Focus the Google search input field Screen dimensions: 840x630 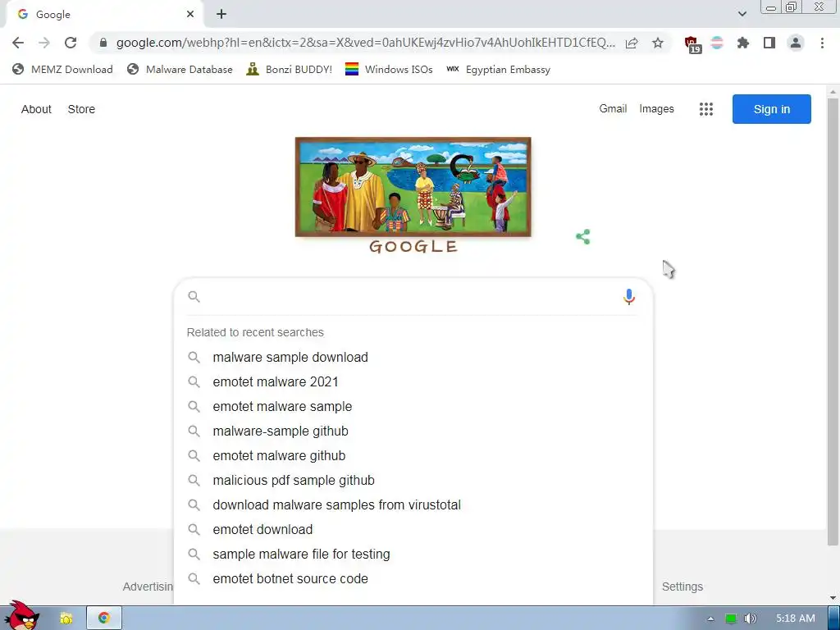(x=412, y=297)
